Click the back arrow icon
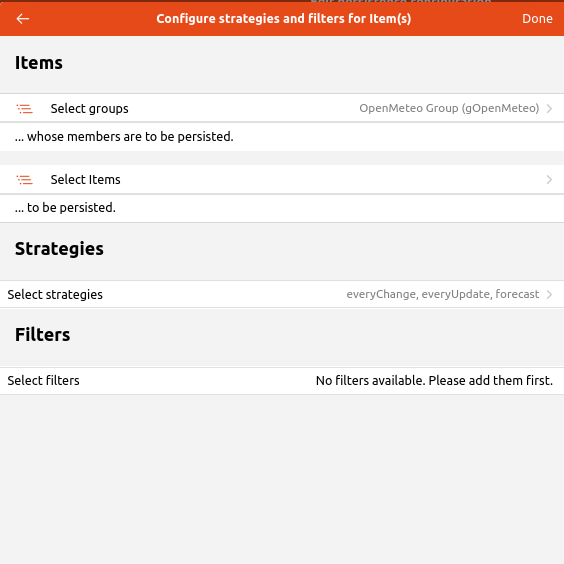 tap(23, 19)
